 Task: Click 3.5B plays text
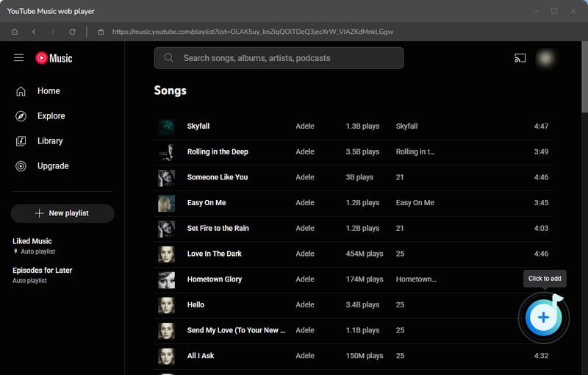[362, 152]
